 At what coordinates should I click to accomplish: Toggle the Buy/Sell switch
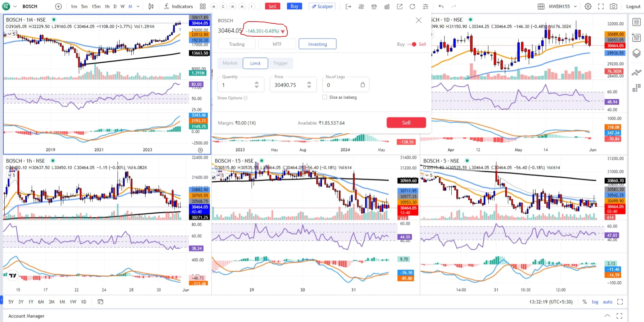tap(412, 44)
